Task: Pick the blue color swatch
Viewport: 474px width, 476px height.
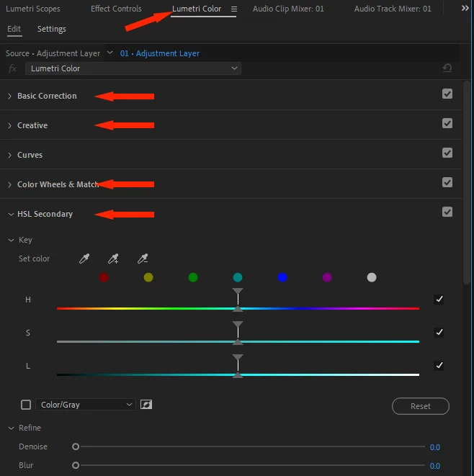Action: tap(282, 277)
